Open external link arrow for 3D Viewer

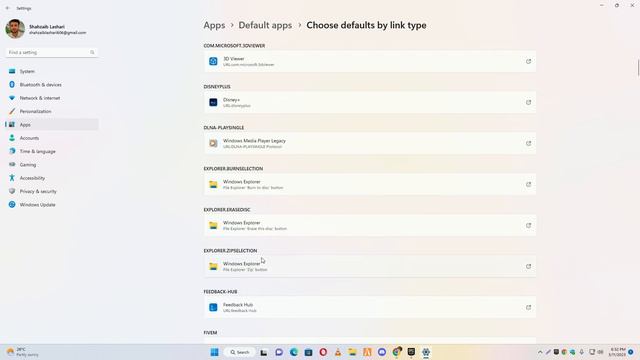click(x=528, y=61)
